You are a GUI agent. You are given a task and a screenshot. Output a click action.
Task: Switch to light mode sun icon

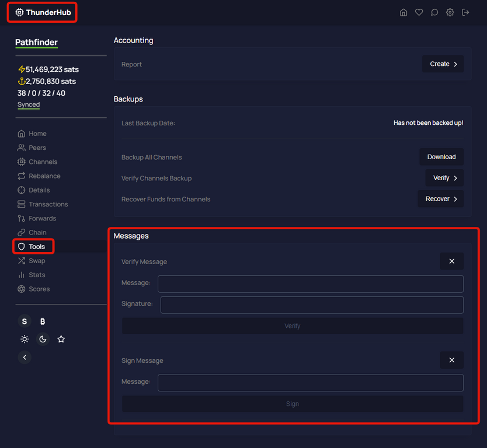(x=25, y=339)
